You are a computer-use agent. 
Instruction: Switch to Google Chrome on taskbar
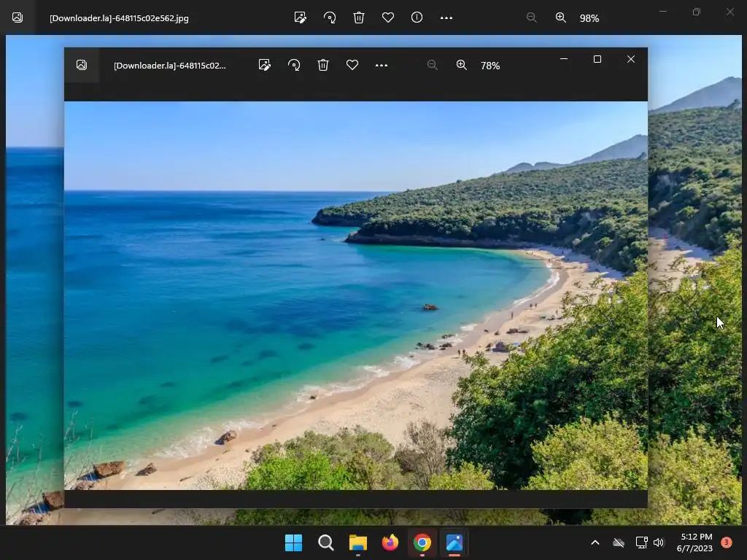422,542
